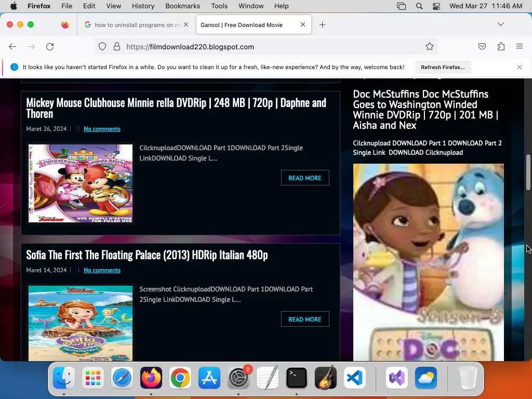Click the forward navigation arrow
532x399 pixels.
coord(31,47)
